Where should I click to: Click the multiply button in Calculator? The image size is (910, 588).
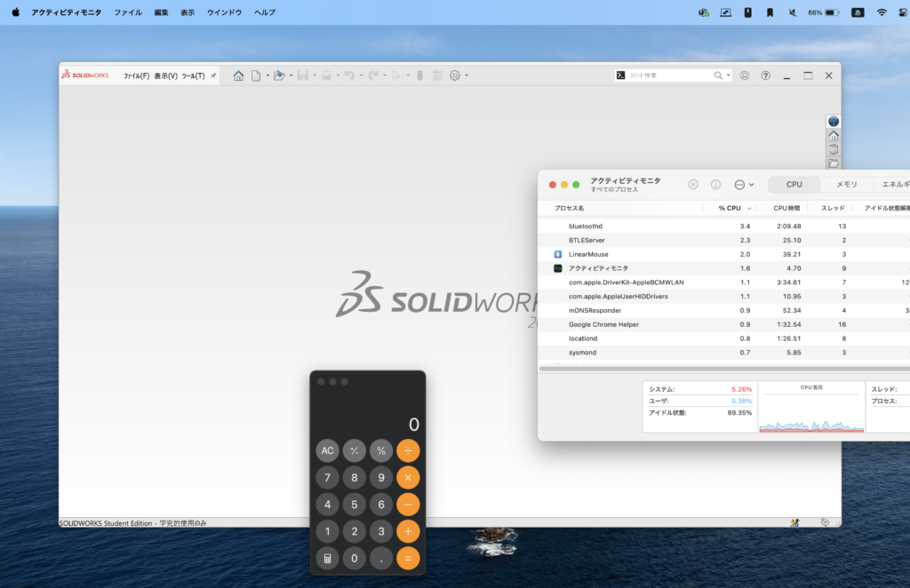pyautogui.click(x=408, y=478)
